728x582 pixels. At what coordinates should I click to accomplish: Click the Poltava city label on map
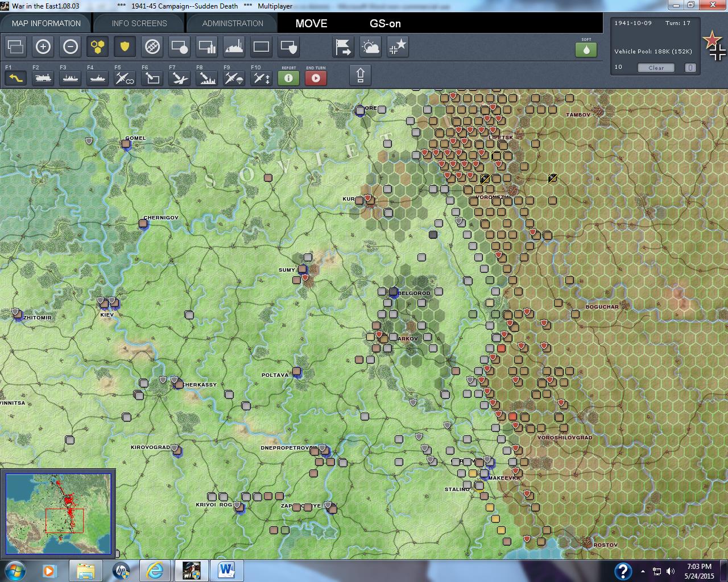pyautogui.click(x=275, y=375)
